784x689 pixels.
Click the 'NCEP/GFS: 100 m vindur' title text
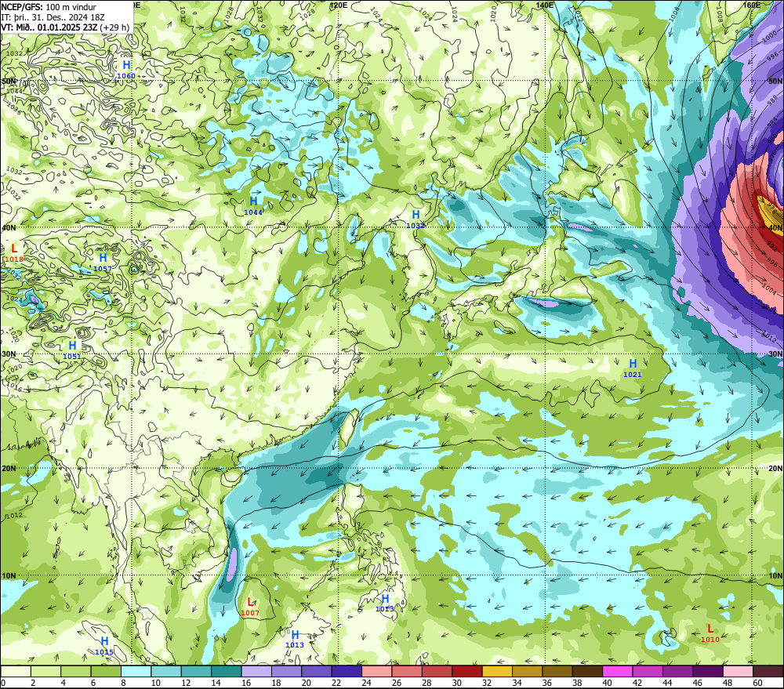49,7
